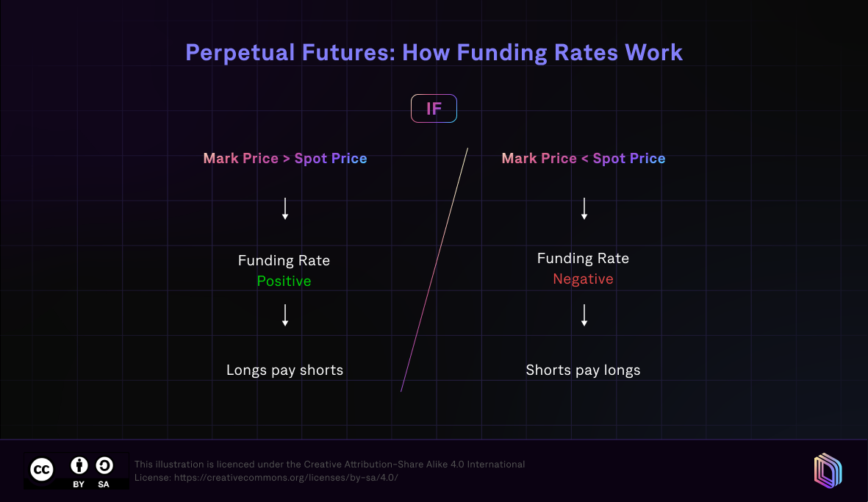The height and width of the screenshot is (502, 868).
Task: Click the green Positive label
Action: (284, 281)
